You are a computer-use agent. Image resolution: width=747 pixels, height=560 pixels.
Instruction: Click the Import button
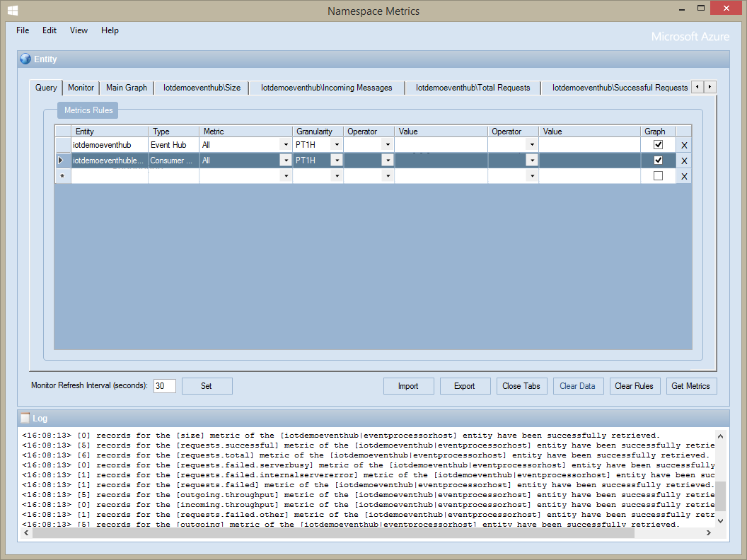(408, 386)
